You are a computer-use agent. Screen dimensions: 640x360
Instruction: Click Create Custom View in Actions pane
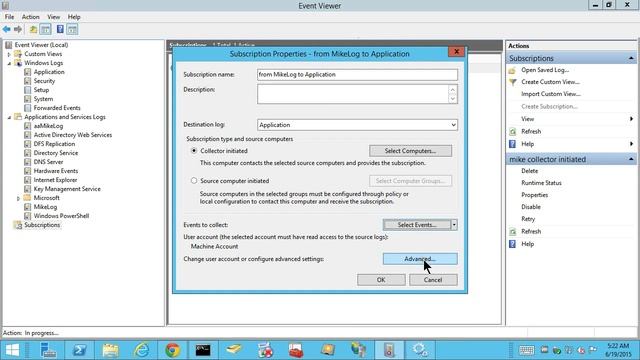pos(550,82)
